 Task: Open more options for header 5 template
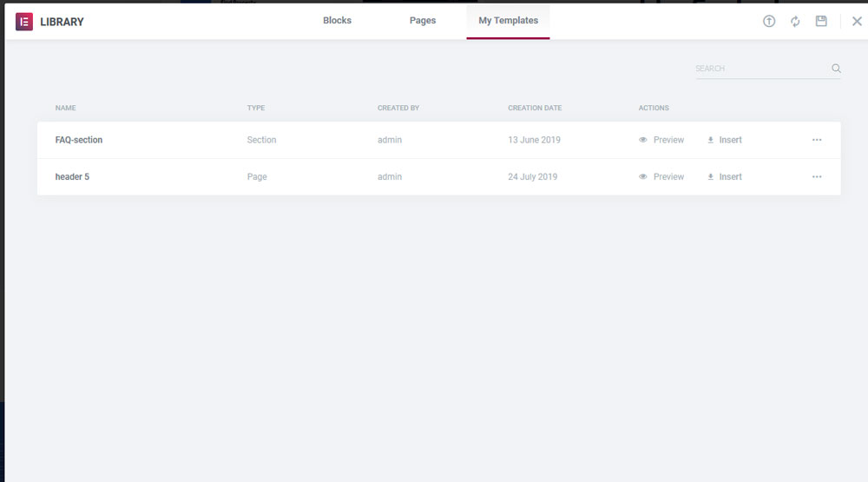pos(817,177)
